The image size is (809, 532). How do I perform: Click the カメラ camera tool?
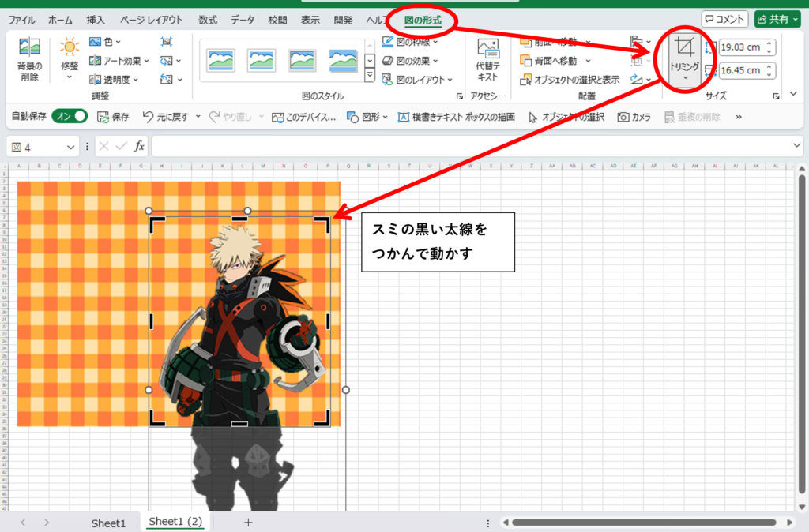[x=634, y=117]
